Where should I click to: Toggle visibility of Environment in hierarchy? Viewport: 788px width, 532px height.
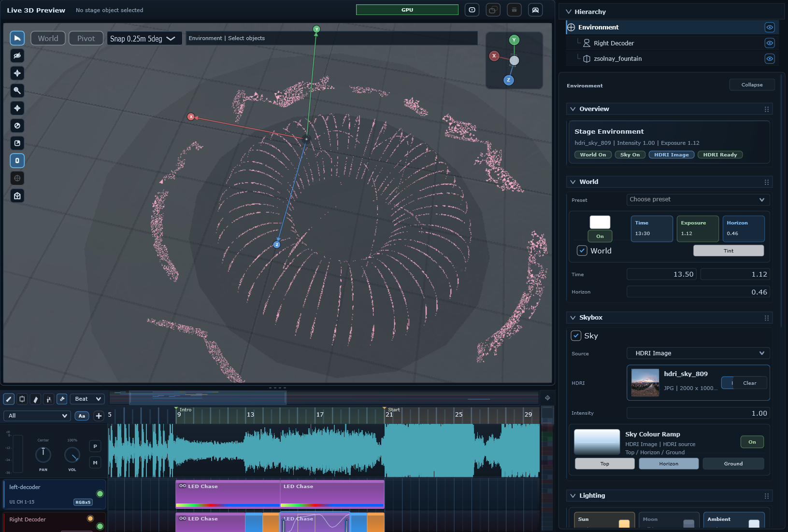[x=770, y=27]
